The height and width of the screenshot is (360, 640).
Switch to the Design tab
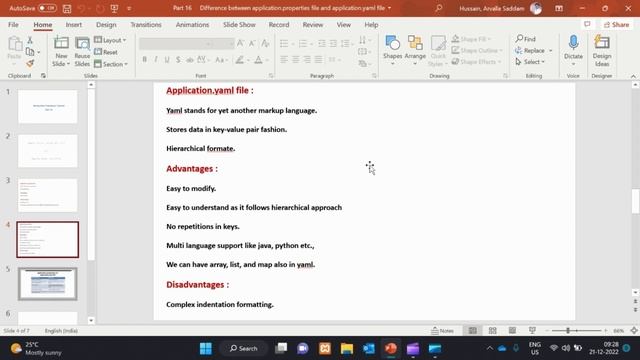click(x=106, y=24)
